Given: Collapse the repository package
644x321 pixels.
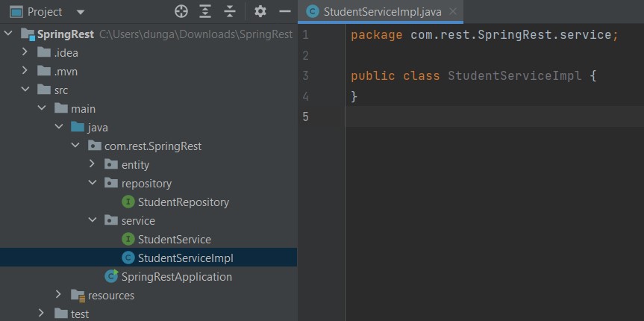Looking at the screenshot, I should (x=93, y=182).
